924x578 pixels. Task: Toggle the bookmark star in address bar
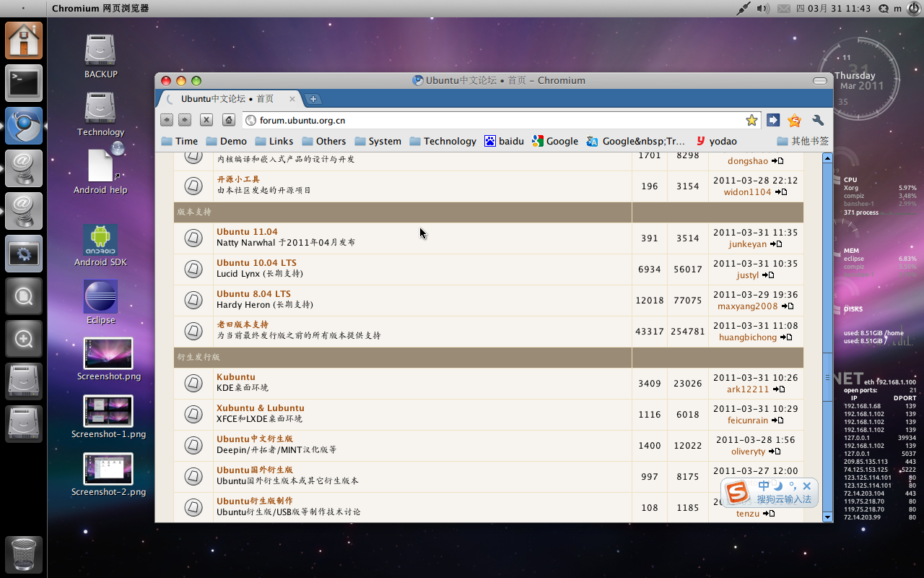[751, 120]
